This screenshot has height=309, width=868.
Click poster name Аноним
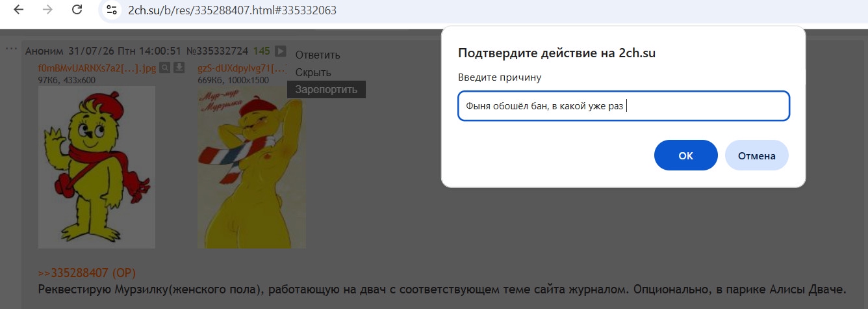(x=44, y=51)
